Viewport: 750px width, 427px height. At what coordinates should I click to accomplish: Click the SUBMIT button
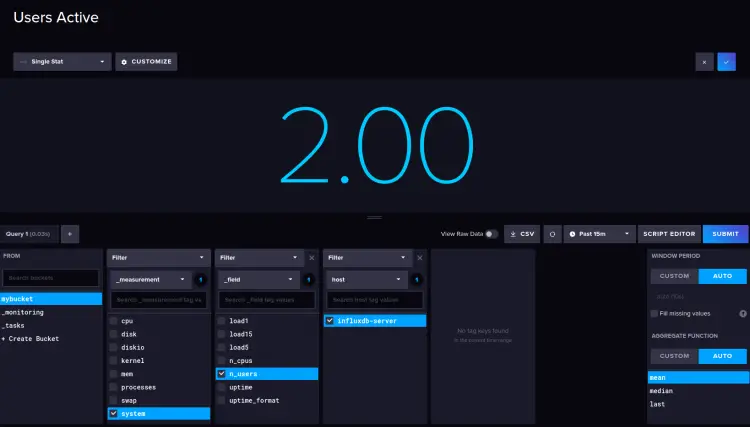pos(725,234)
